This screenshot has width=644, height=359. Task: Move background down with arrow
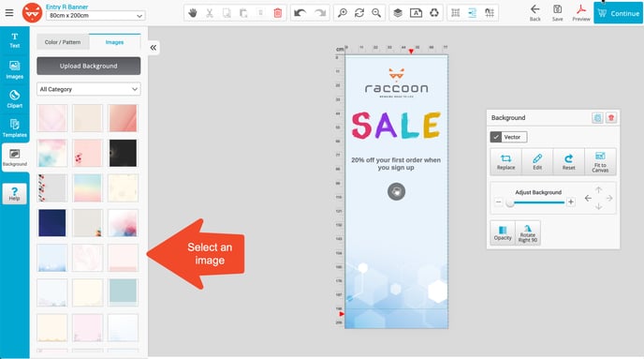point(598,206)
